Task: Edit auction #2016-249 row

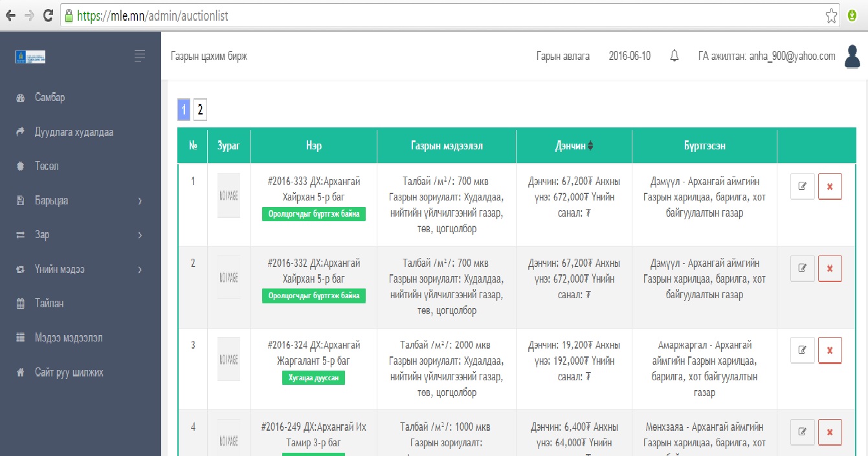Action: [803, 432]
